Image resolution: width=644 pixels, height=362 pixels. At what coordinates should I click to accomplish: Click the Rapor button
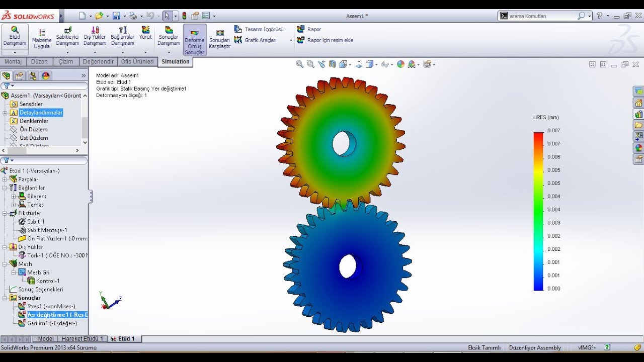[309, 29]
